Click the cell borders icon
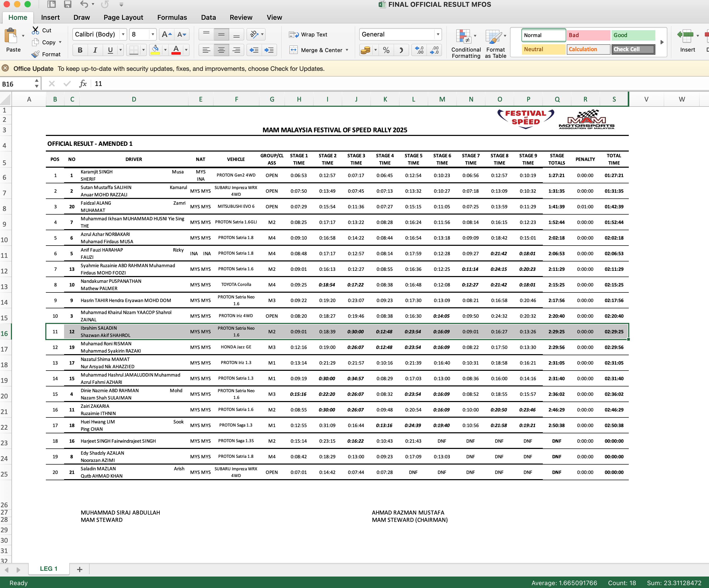Viewport: 709px width, 588px height. 134,50
